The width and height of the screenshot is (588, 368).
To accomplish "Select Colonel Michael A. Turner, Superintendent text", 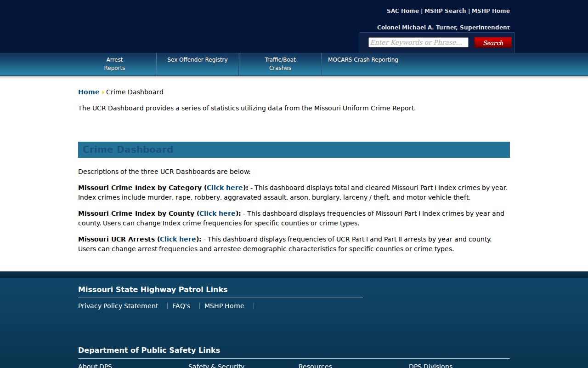I will click(x=443, y=27).
